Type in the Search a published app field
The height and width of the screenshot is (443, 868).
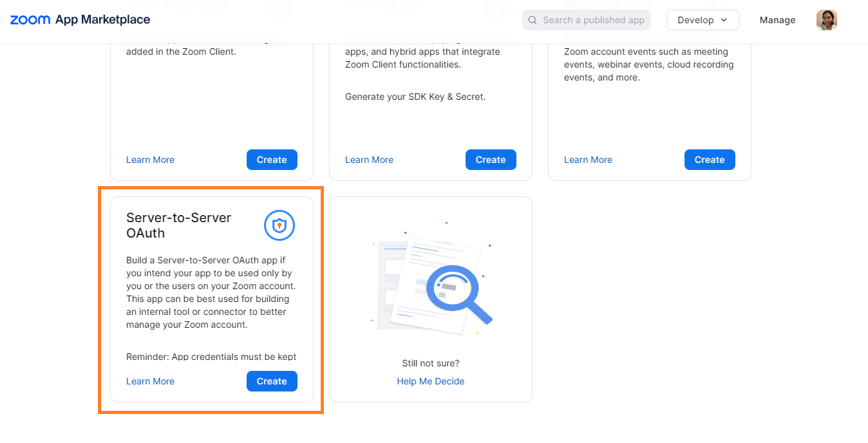tap(593, 20)
